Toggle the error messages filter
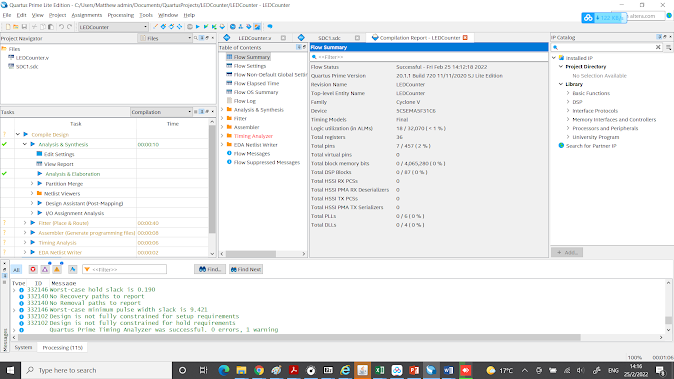 (33, 269)
